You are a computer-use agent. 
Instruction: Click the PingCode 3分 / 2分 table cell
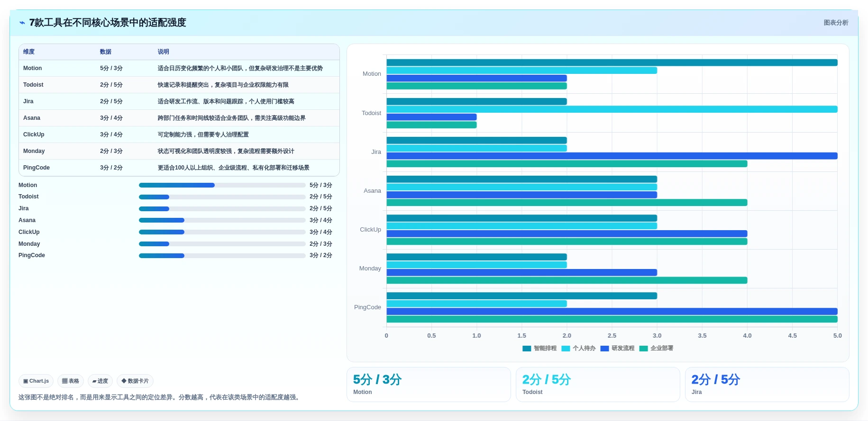[x=111, y=168]
